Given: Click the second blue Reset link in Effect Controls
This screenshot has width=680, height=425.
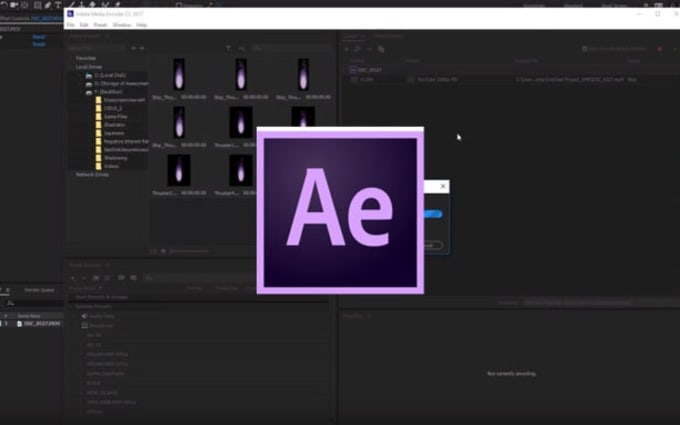Looking at the screenshot, I should click(39, 44).
